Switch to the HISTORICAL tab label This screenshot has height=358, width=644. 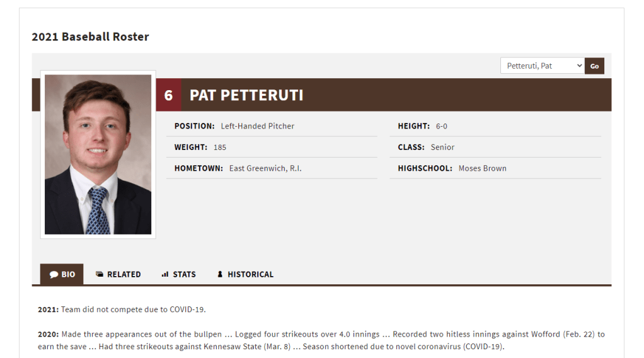250,275
